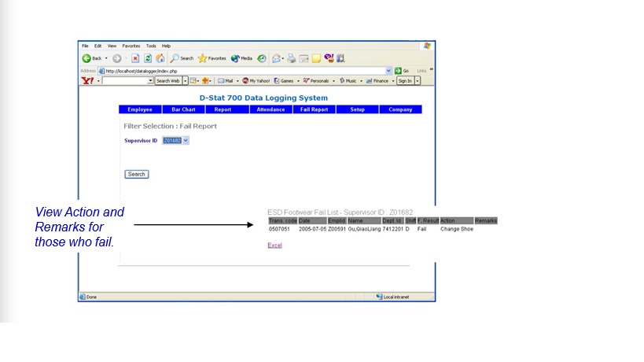This screenshot has width=644, height=362.
Task: Click the Refresh page icon
Action: click(148, 58)
